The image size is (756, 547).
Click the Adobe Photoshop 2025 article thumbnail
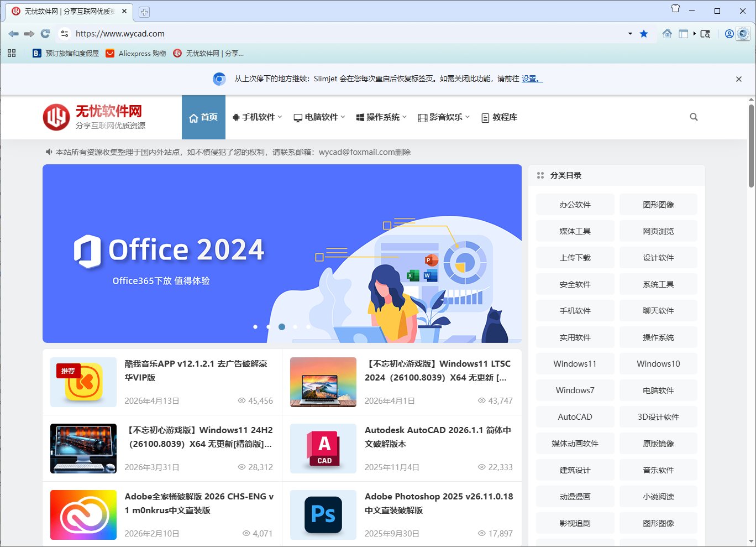pyautogui.click(x=323, y=514)
